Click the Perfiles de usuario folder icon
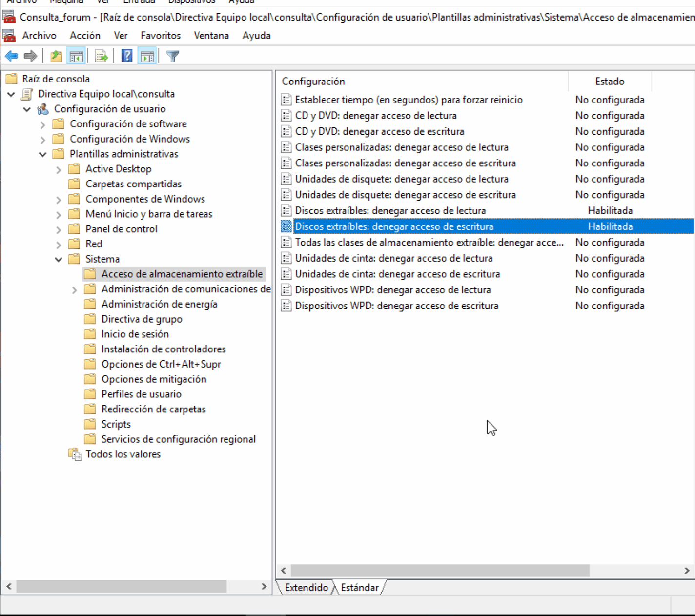Screen dimensions: 695x616 (x=90, y=394)
